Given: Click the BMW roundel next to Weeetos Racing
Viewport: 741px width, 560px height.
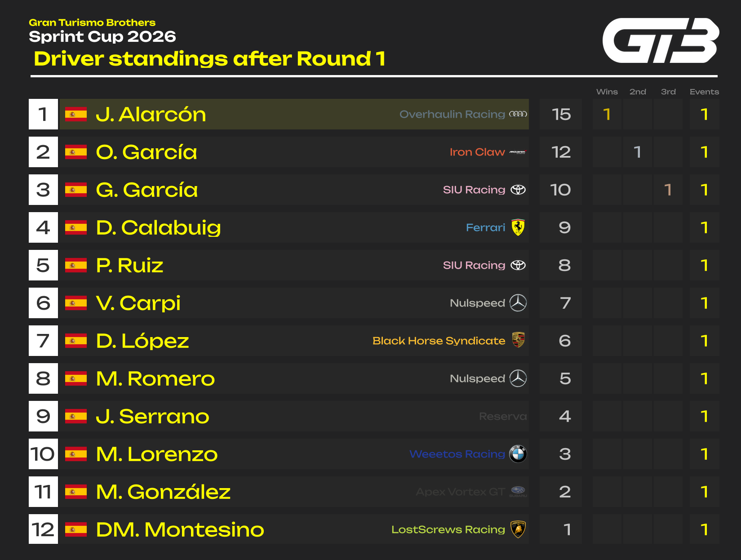Looking at the screenshot, I should 518,454.
